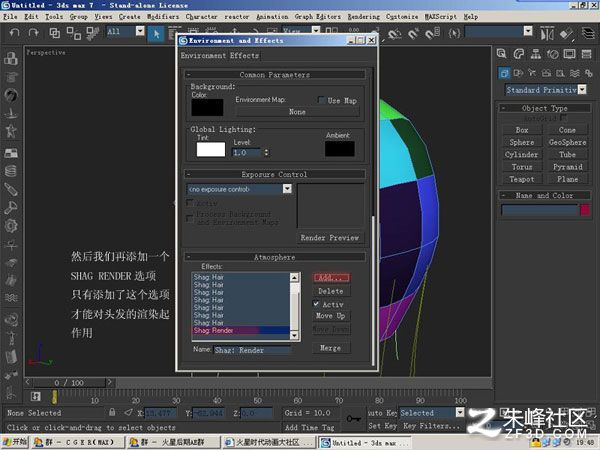Select the Space Warps category icon

tap(574, 73)
